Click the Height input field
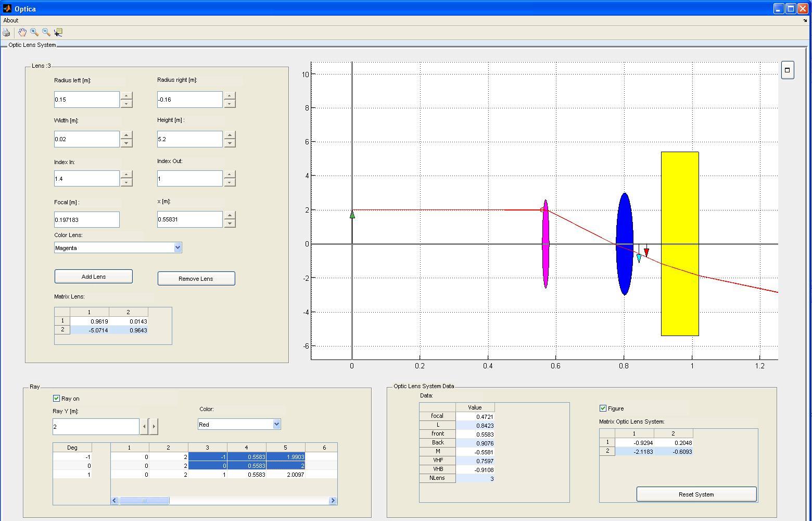 click(x=190, y=139)
